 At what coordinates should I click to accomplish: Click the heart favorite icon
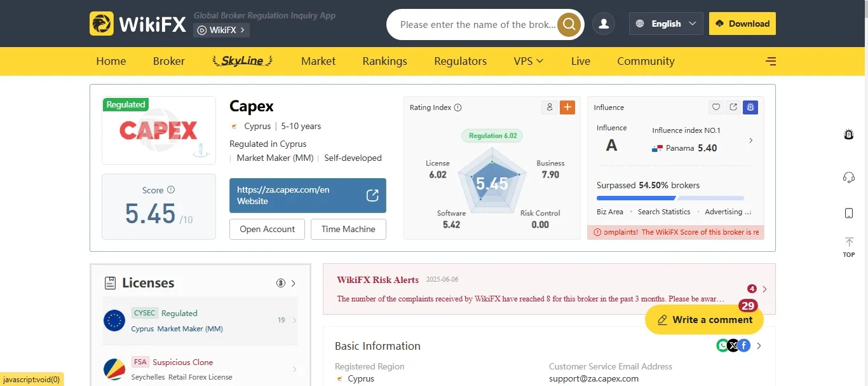715,107
